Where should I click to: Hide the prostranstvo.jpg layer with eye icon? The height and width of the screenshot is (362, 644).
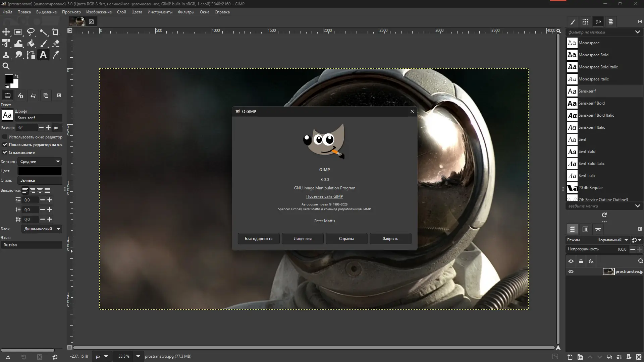click(571, 271)
